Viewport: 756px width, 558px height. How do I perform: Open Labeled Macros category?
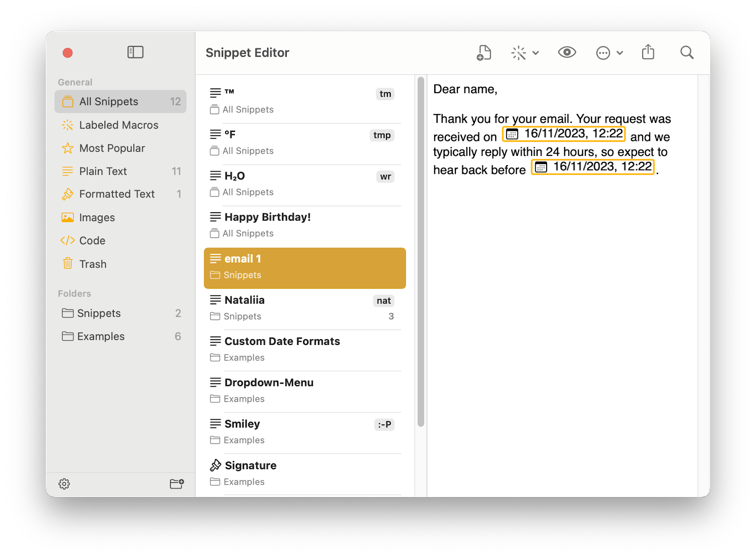(x=120, y=125)
